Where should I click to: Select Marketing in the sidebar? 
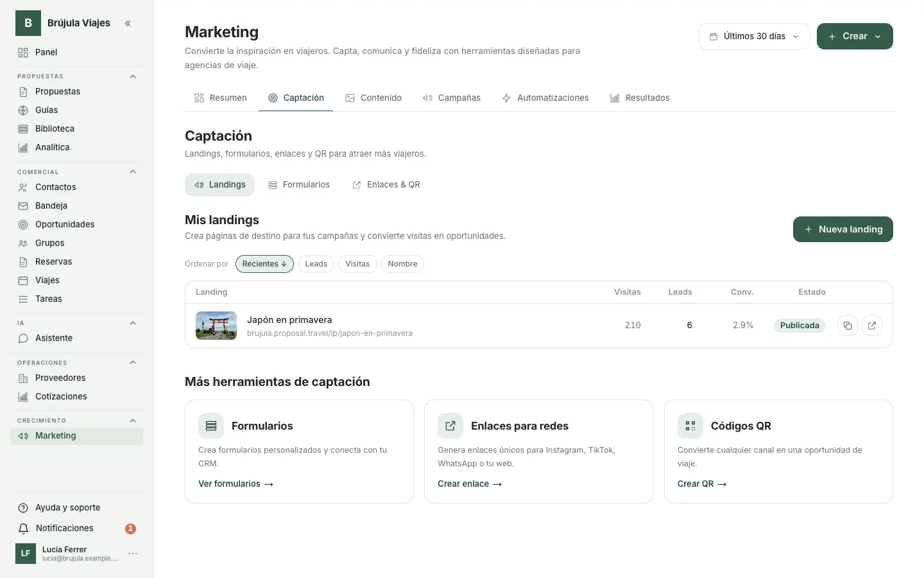click(x=77, y=435)
